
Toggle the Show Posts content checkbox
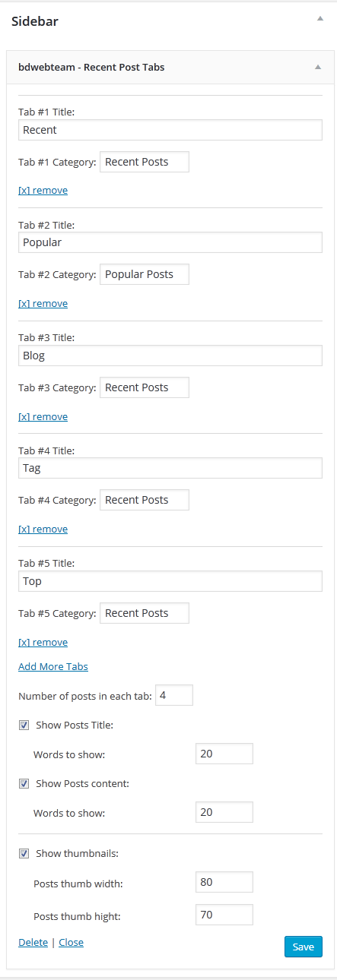click(x=24, y=783)
